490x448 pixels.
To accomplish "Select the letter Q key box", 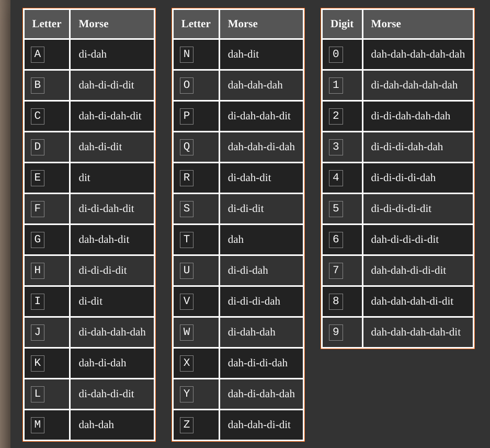I will (x=187, y=147).
